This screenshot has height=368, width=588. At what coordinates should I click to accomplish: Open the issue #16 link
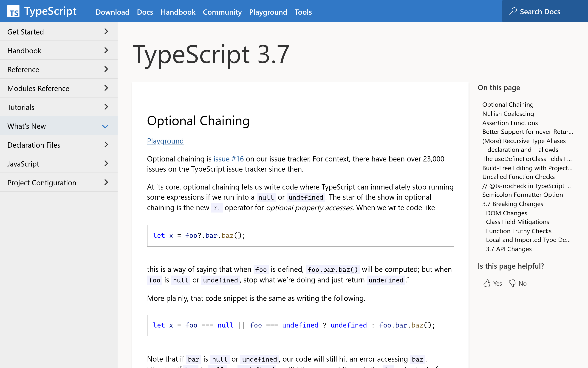click(229, 159)
